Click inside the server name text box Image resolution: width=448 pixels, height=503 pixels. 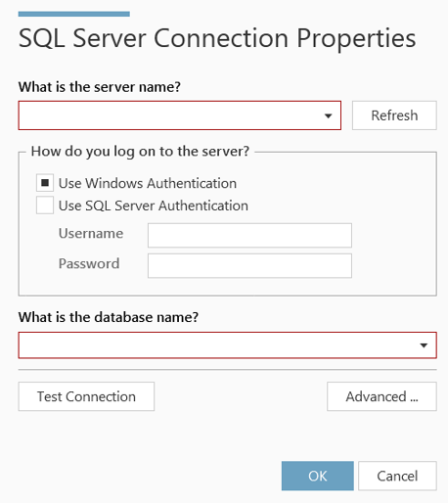(169, 115)
